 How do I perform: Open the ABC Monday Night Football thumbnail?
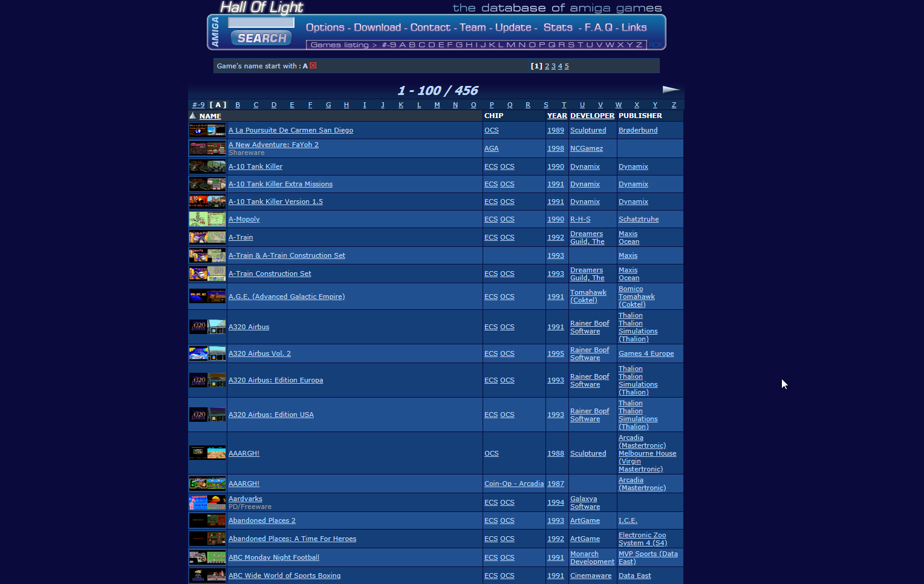(207, 557)
